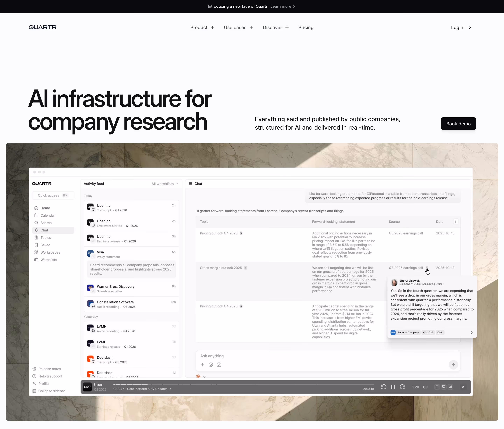
Task: Toggle transcript view icon in player
Action: click(x=437, y=387)
